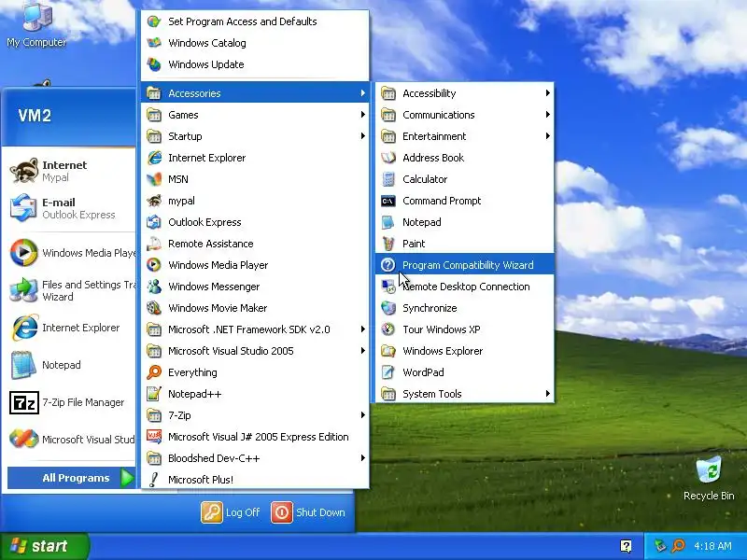Select the Accessories menu item
This screenshot has height=560, width=747.
point(255,93)
